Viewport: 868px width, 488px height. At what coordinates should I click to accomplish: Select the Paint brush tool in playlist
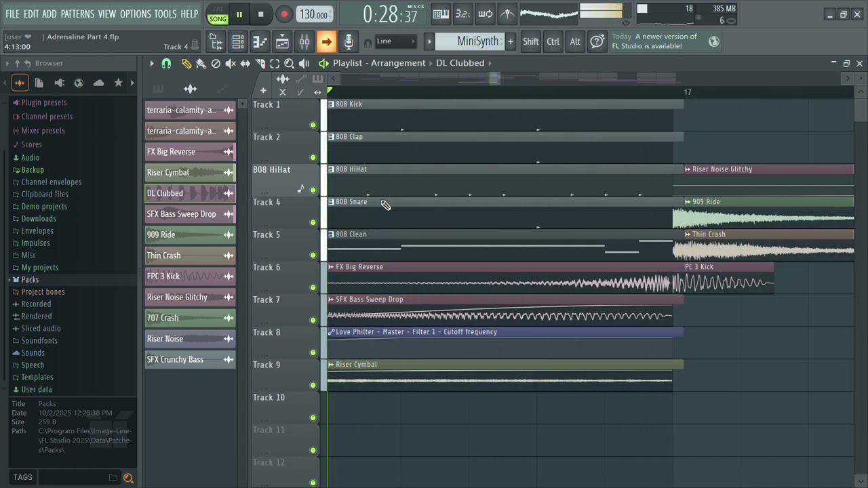tap(201, 63)
